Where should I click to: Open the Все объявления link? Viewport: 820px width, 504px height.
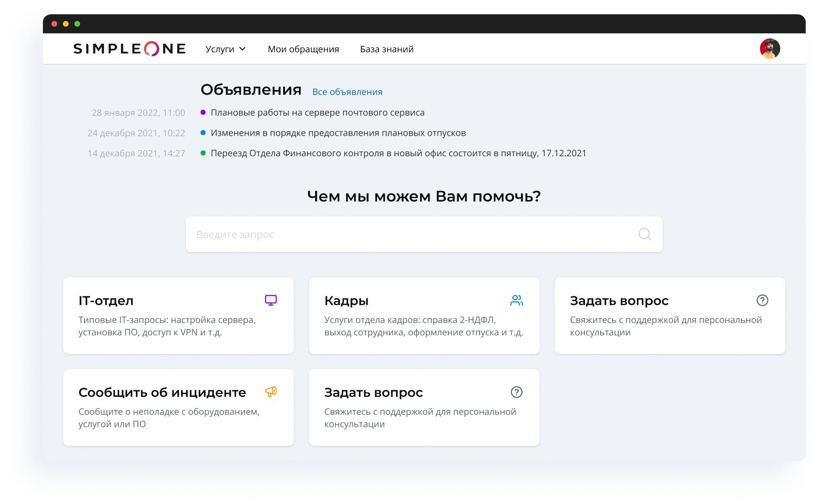[347, 92]
